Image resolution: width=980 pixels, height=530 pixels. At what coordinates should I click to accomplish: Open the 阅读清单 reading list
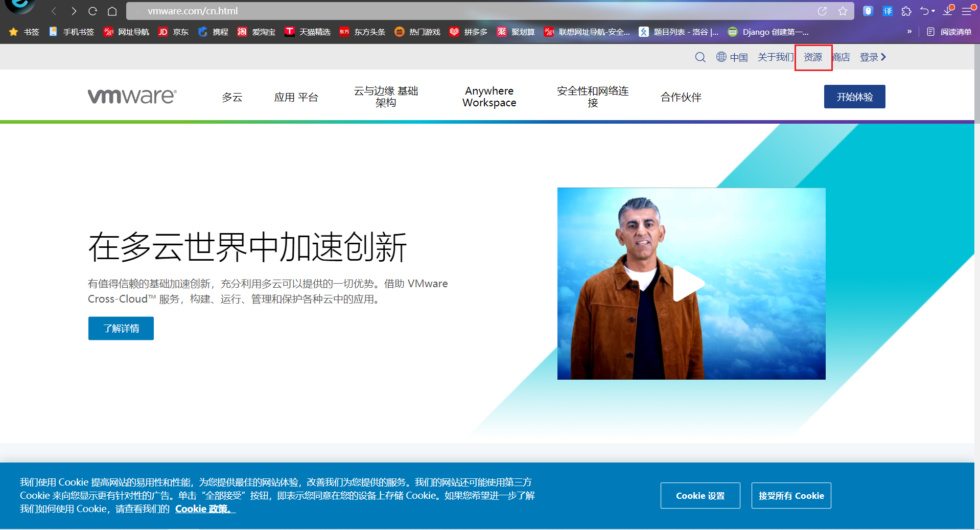(x=949, y=32)
